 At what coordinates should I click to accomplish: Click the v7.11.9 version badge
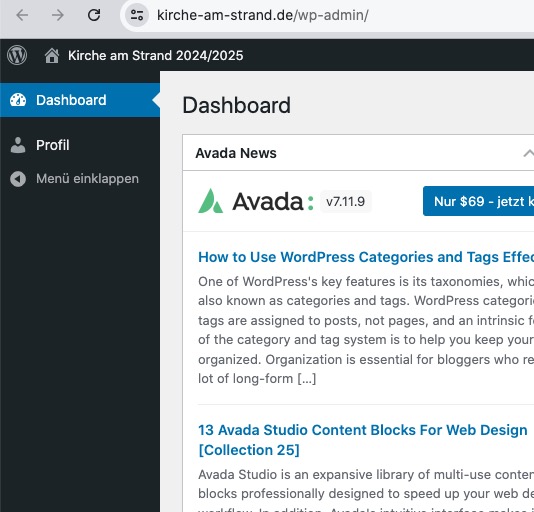(346, 201)
